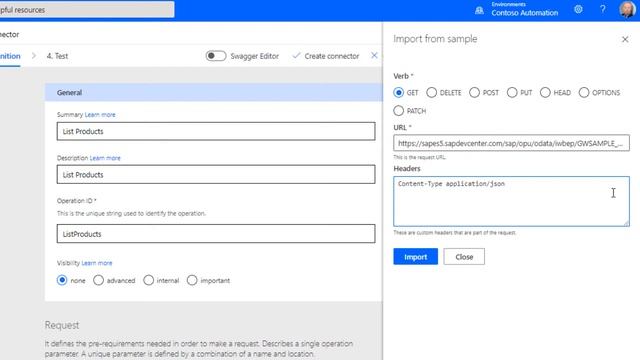This screenshot has width=640, height=360.
Task: Open the Definition step tab
Action: [10, 56]
